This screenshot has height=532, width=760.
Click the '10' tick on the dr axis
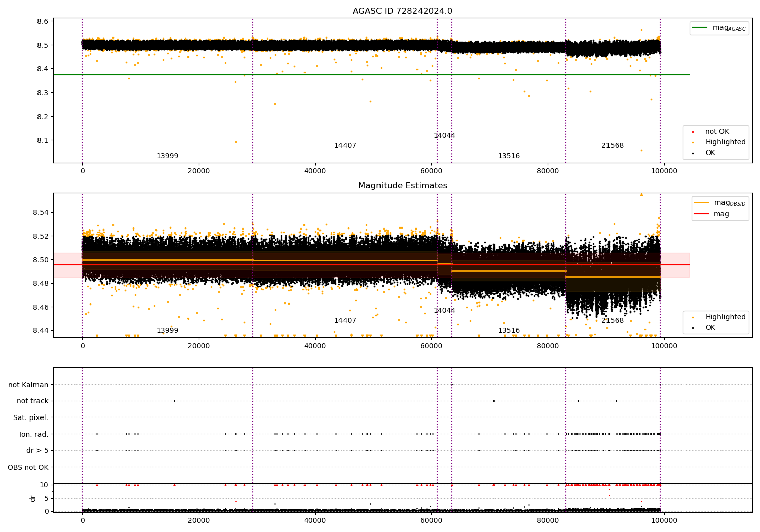tap(44, 485)
